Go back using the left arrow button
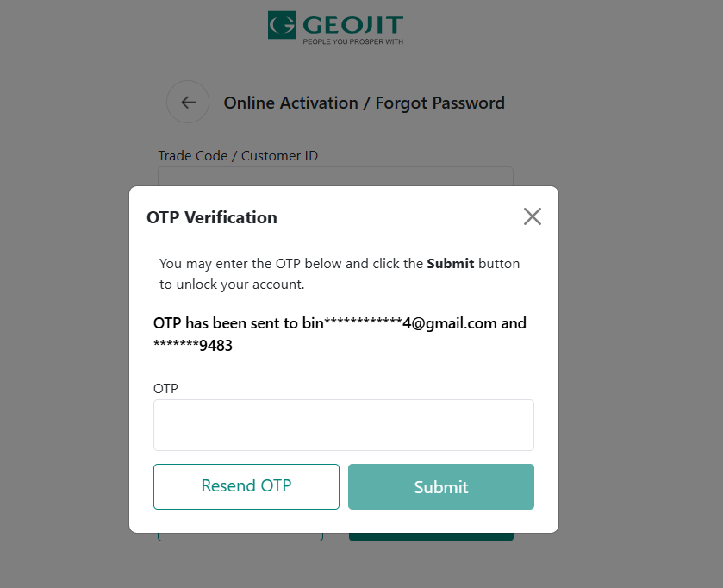 [188, 103]
